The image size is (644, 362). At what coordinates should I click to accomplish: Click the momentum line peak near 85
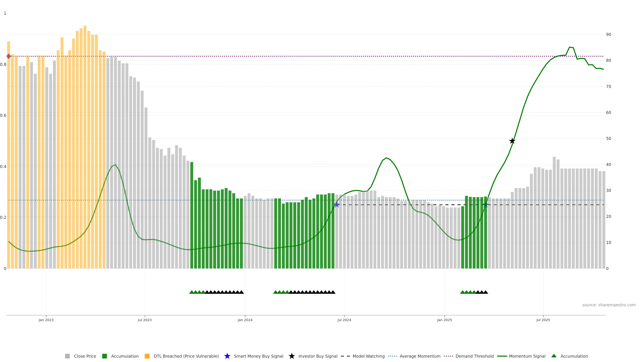570,47
